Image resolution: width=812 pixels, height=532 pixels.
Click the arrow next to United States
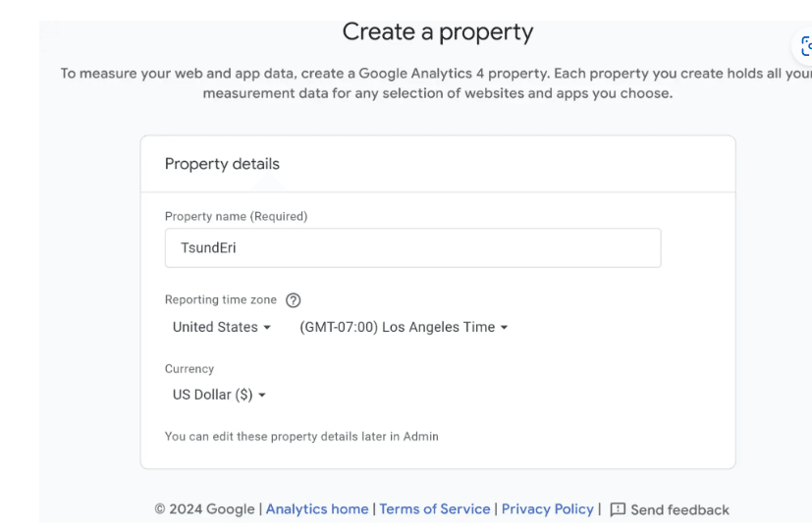(267, 328)
